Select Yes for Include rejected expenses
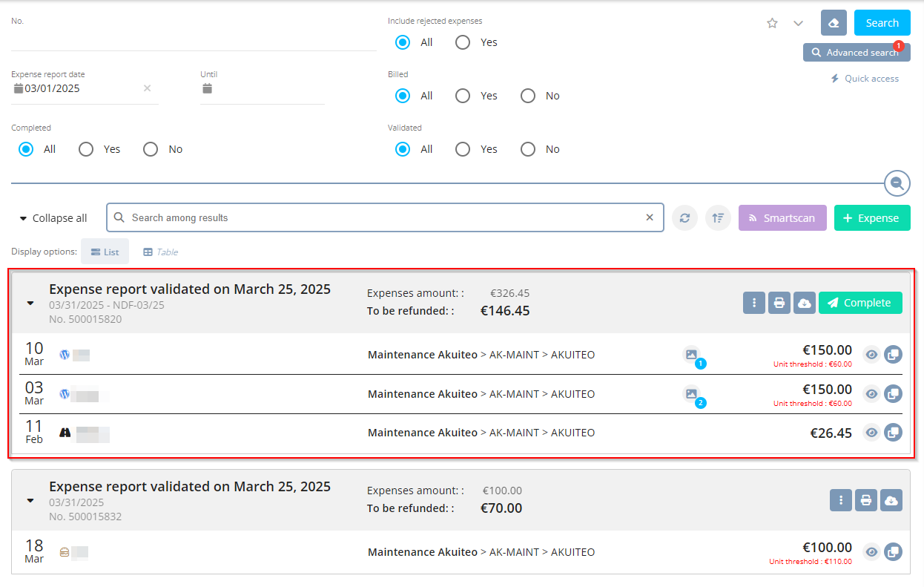The width and height of the screenshot is (924, 587). point(463,42)
